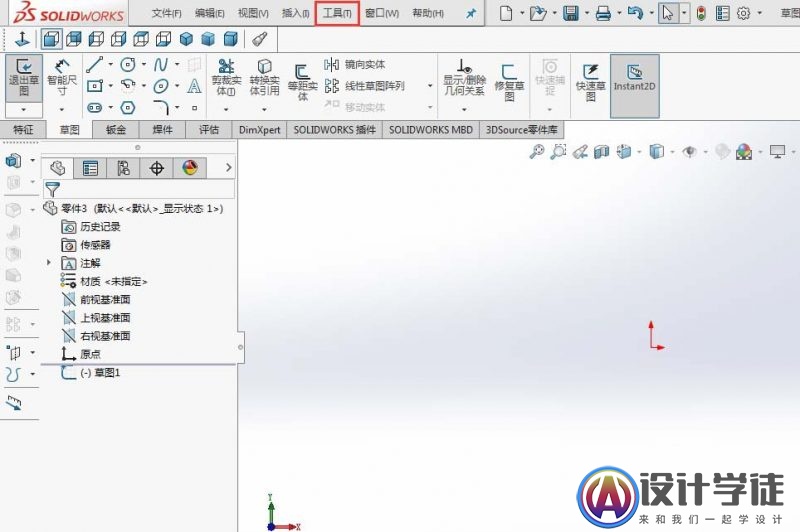Open the 编辑(E) menu
This screenshot has height=532, width=800.
209,13
